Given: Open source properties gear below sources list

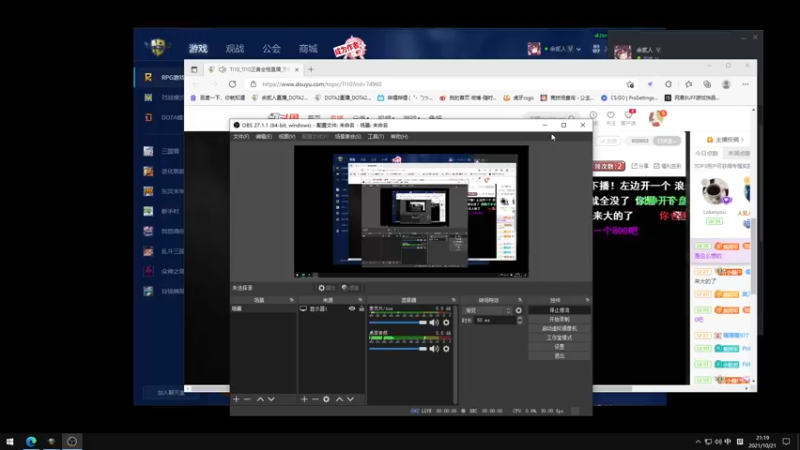Looking at the screenshot, I should tap(327, 399).
